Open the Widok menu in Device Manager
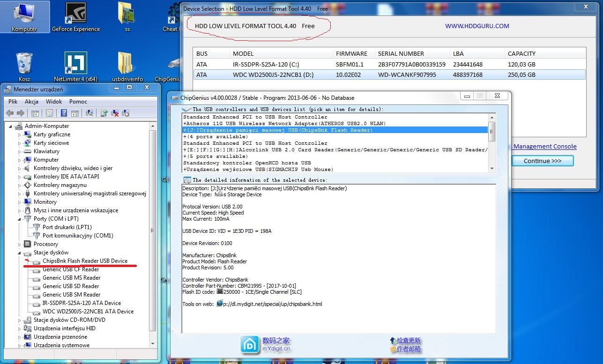Screen dimensions: 603x364 coord(54,101)
